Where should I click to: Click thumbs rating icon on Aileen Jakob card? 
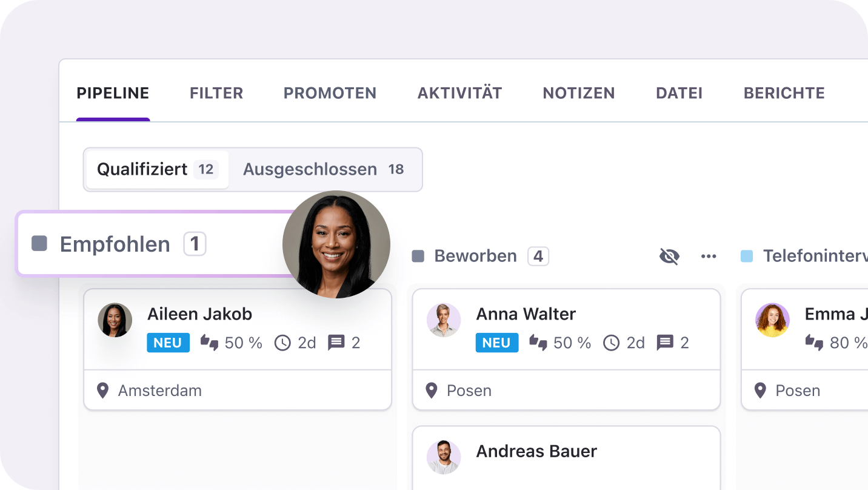210,343
